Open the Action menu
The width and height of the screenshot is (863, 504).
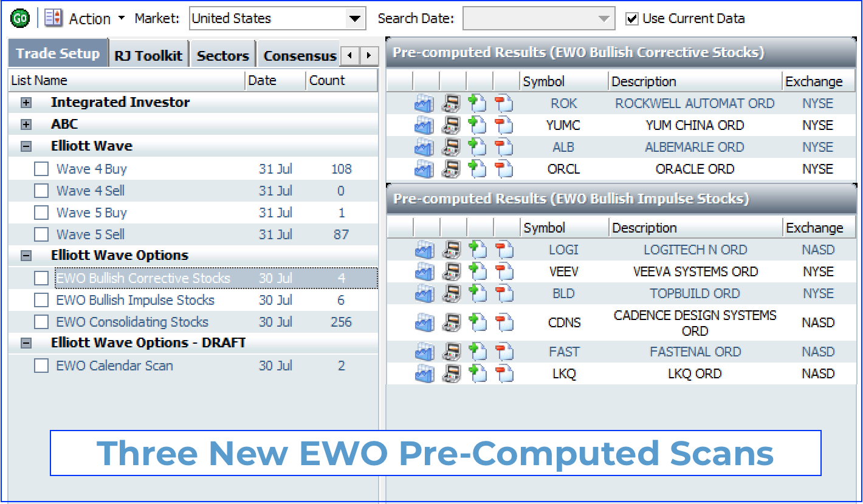pyautogui.click(x=89, y=18)
